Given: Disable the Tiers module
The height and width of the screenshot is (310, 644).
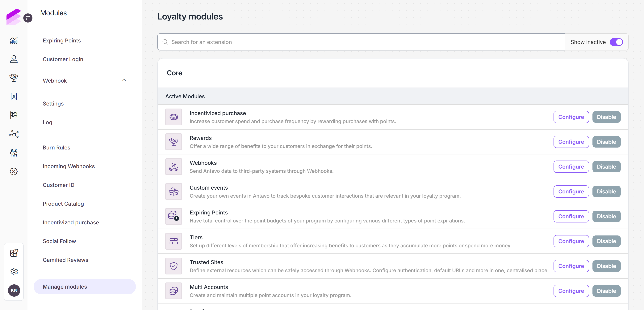Looking at the screenshot, I should pos(606,241).
